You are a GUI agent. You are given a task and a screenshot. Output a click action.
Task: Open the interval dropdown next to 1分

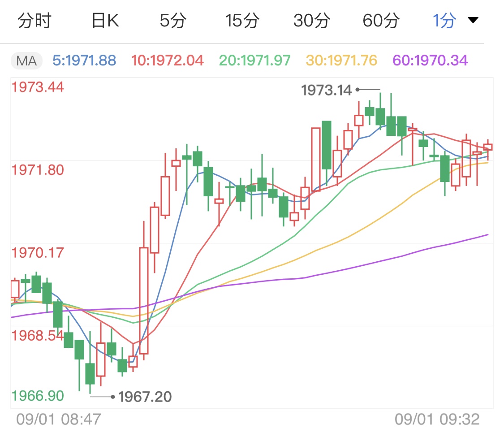point(473,19)
